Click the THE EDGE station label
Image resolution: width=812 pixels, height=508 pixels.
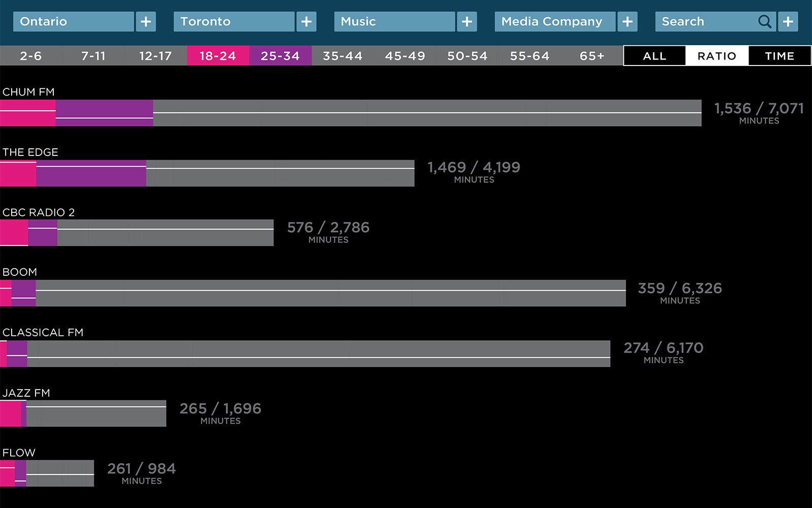click(30, 152)
